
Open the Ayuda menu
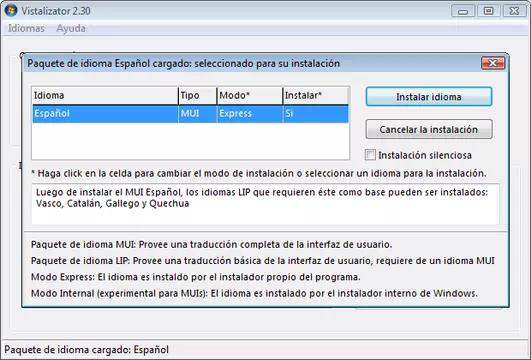point(71,28)
